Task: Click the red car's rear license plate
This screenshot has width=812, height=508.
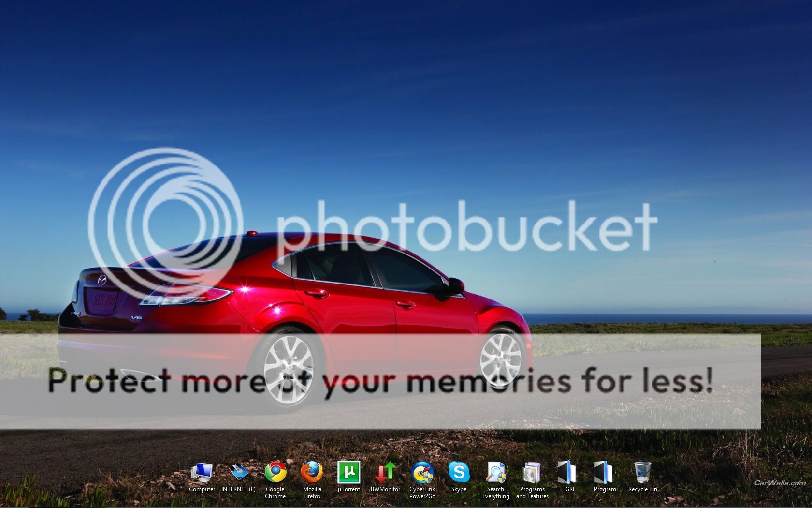Action: 104,300
